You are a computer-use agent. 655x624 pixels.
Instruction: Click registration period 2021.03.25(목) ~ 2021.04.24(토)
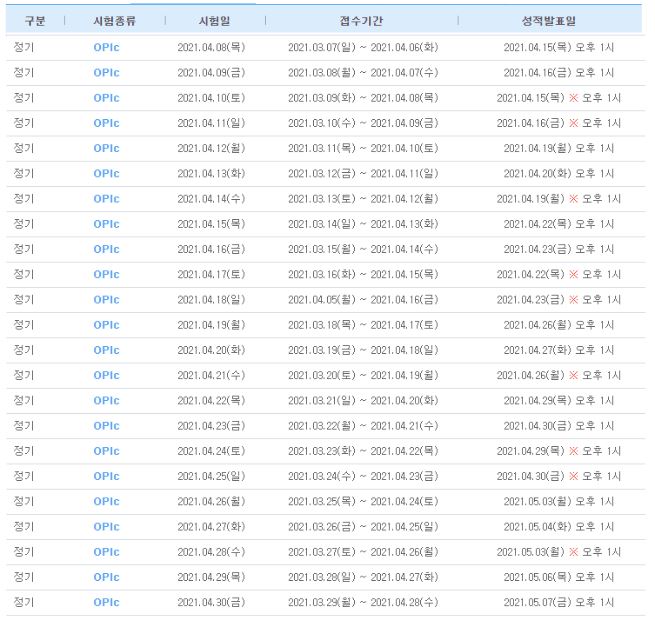point(363,502)
